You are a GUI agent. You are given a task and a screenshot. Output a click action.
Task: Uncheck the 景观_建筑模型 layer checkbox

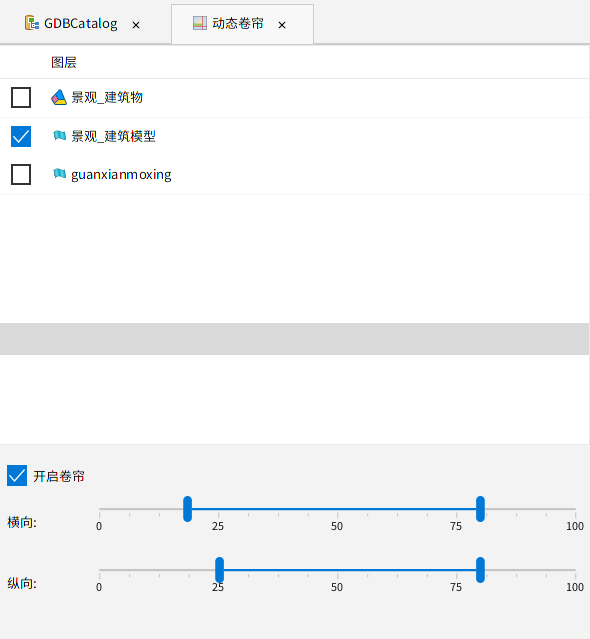[x=21, y=136]
